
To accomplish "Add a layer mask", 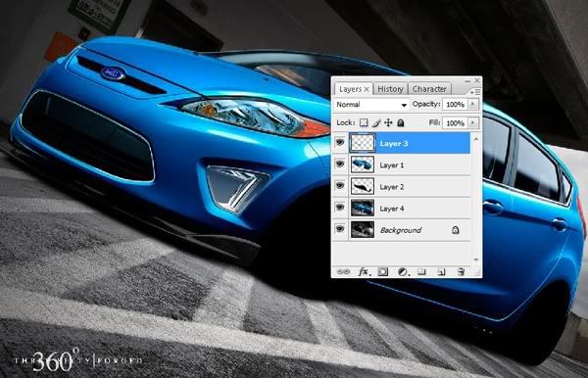I will point(383,271).
